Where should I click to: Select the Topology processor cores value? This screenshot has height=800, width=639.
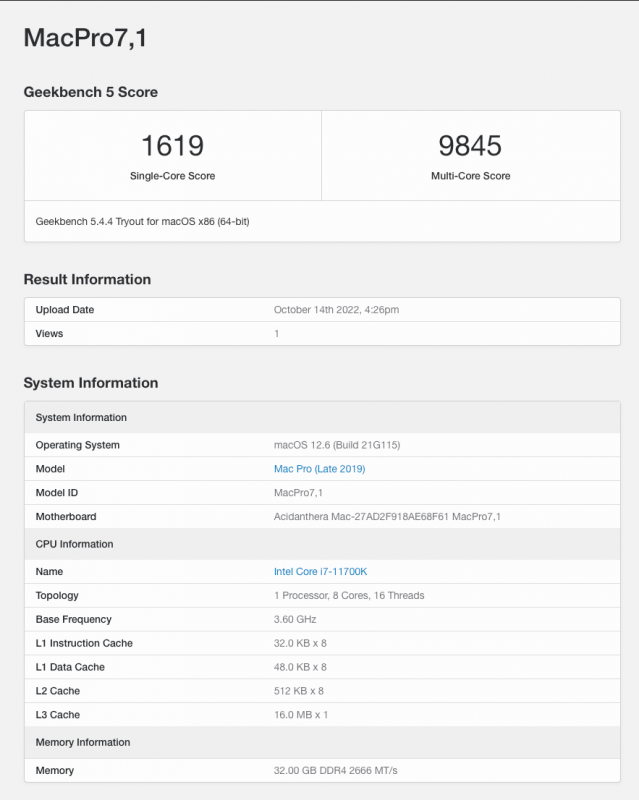(x=349, y=596)
